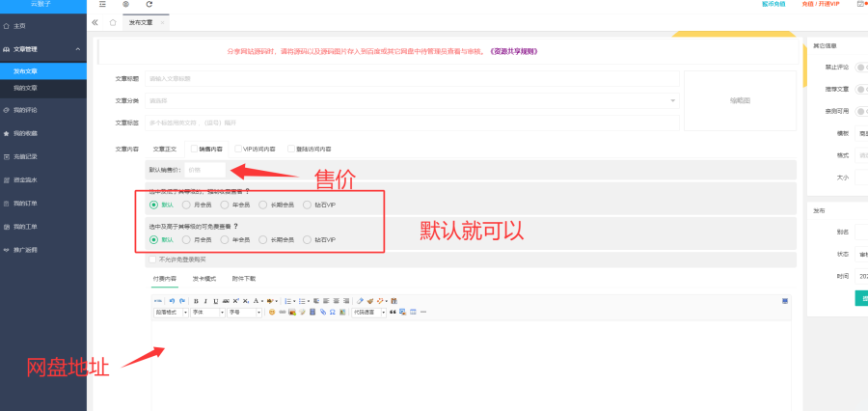868x411 pixels.
Task: Click the insert table icon
Action: (x=413, y=313)
